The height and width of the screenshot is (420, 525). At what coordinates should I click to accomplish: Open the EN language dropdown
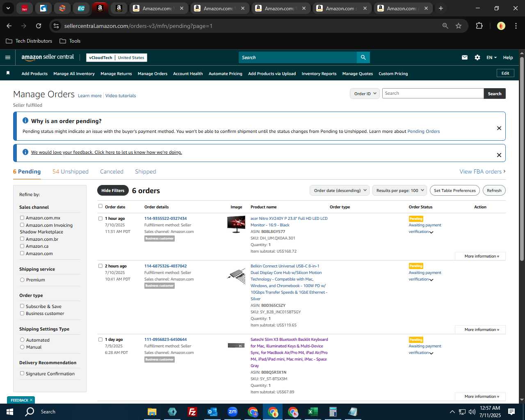tap(491, 57)
